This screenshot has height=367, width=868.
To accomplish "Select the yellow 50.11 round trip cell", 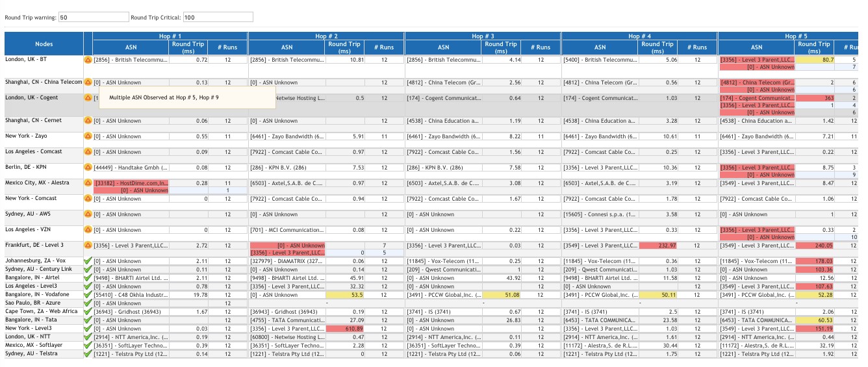I will 657,295.
